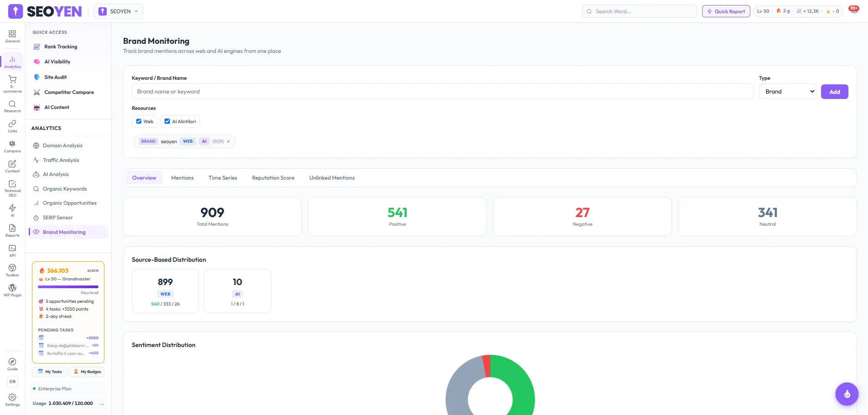This screenshot has width=868, height=415.
Task: Open AI Analysis in Analytics menu
Action: (68, 174)
